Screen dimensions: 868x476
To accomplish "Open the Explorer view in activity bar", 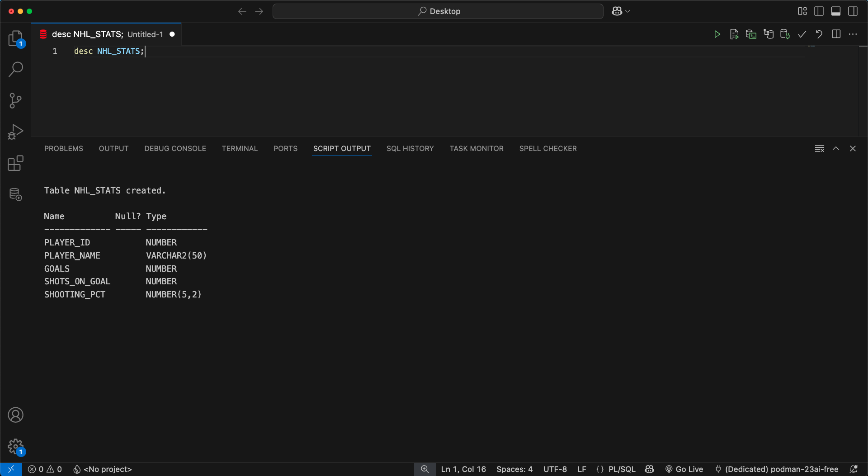I will click(x=16, y=38).
